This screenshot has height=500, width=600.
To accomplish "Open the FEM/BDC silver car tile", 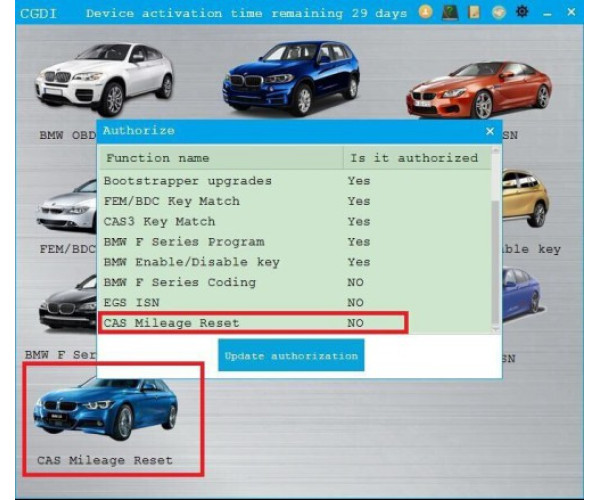I will tap(67, 207).
